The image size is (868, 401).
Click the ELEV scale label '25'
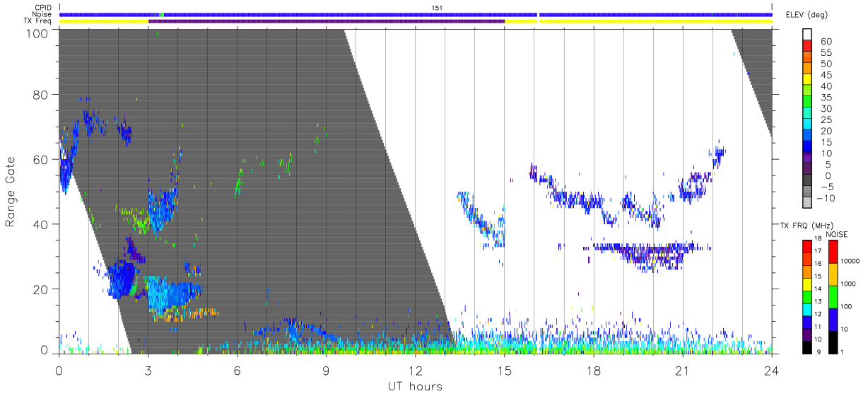click(x=825, y=120)
